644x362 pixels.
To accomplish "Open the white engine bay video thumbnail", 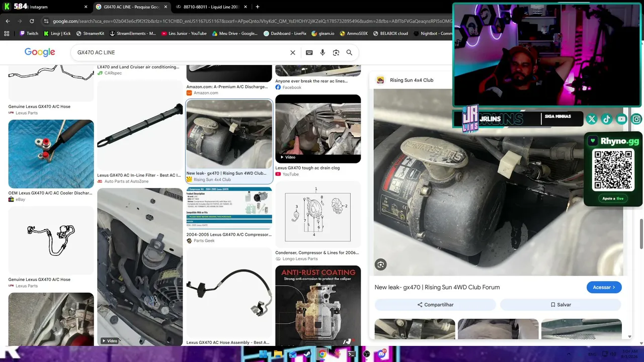I will pyautogui.click(x=140, y=266).
